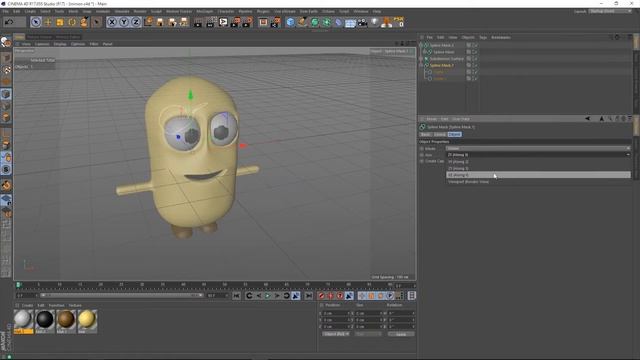Add a Cube primitive object

click(x=290, y=22)
